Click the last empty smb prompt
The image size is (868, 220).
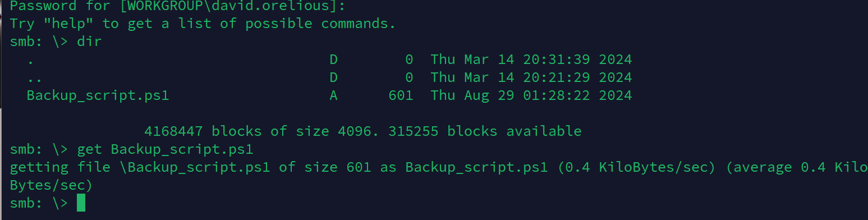coord(39,203)
